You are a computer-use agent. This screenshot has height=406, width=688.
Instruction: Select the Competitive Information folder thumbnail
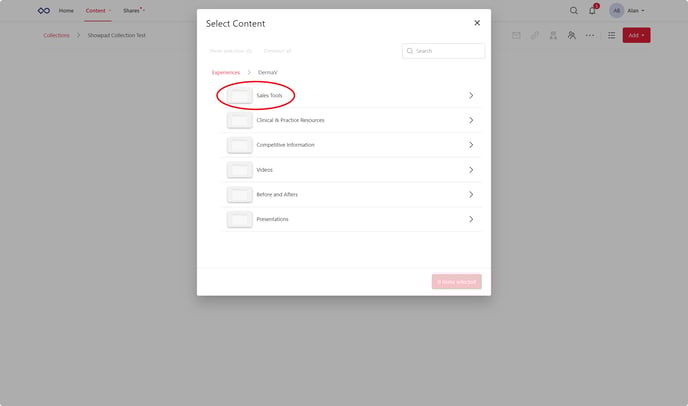239,145
